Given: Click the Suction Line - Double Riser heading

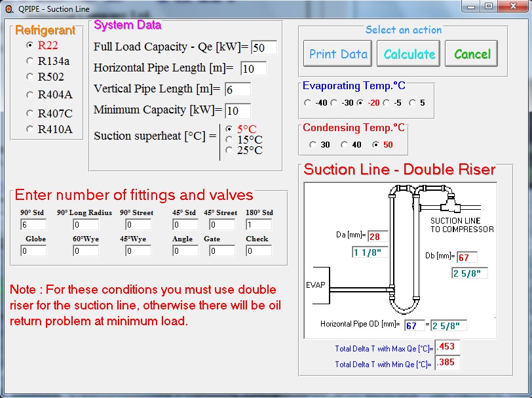Looking at the screenshot, I should click(x=400, y=169).
